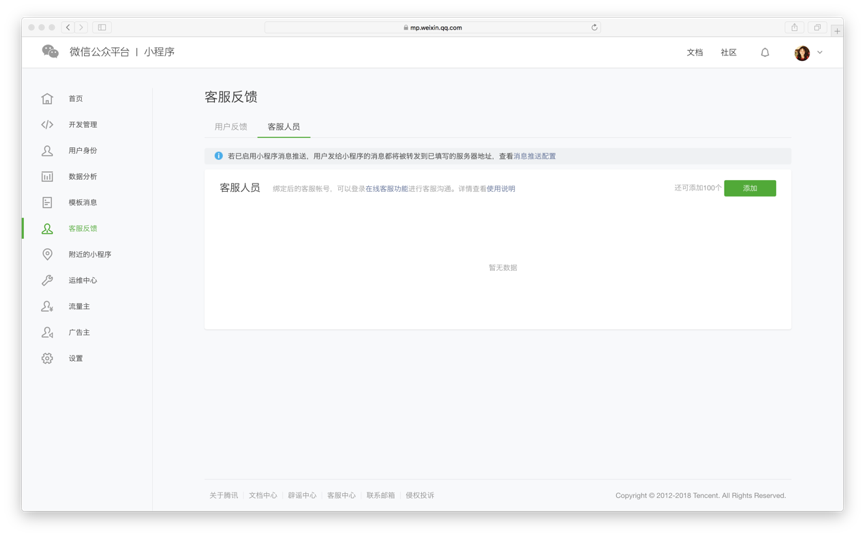Open the 消息推送配置 link
864x535 pixels.
[534, 156]
